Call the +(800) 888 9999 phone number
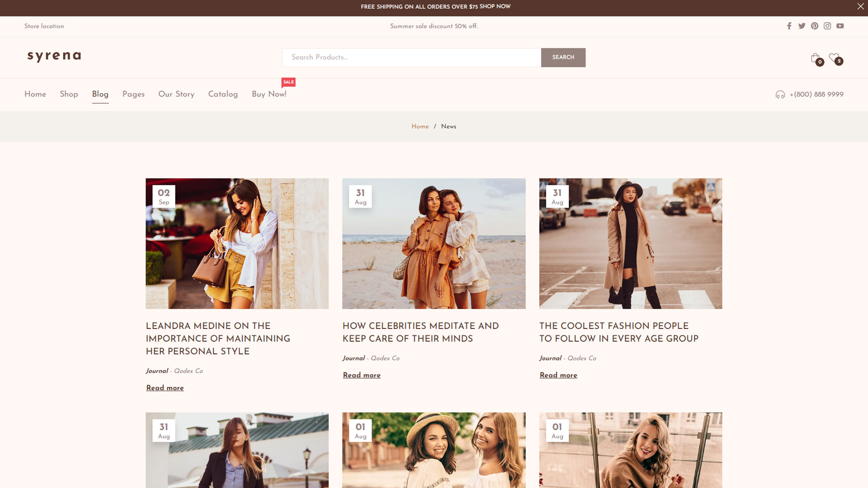Screen dimensions: 868x488 (x=816, y=94)
